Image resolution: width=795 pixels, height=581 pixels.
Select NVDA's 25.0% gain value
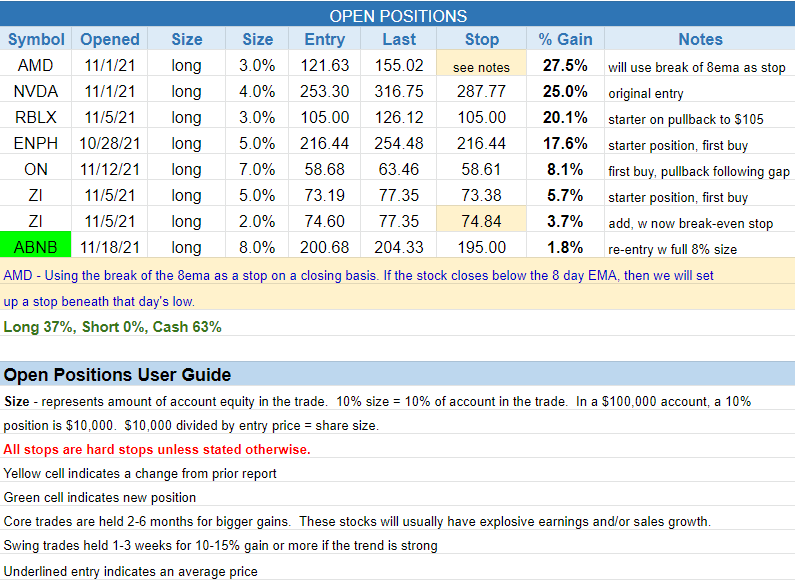pos(565,91)
